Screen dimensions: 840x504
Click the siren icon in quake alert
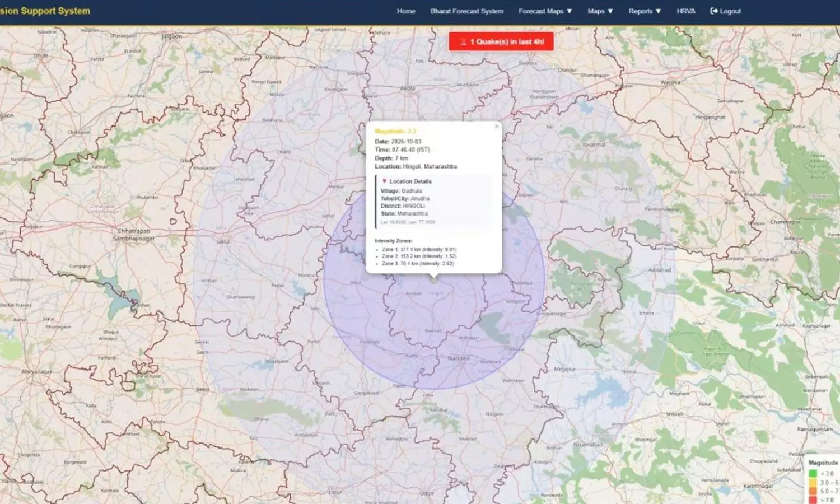[x=463, y=42]
